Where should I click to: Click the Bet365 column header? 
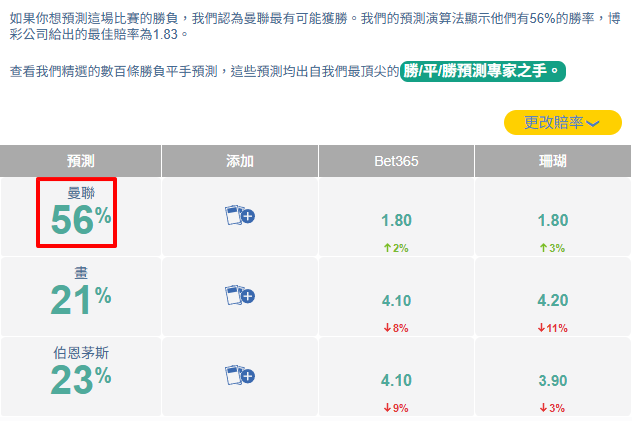[x=396, y=161]
